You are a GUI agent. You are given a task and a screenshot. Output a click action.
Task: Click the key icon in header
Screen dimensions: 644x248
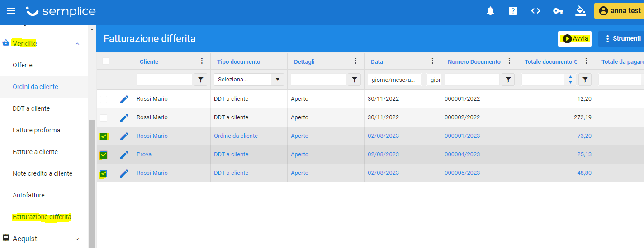pos(558,11)
